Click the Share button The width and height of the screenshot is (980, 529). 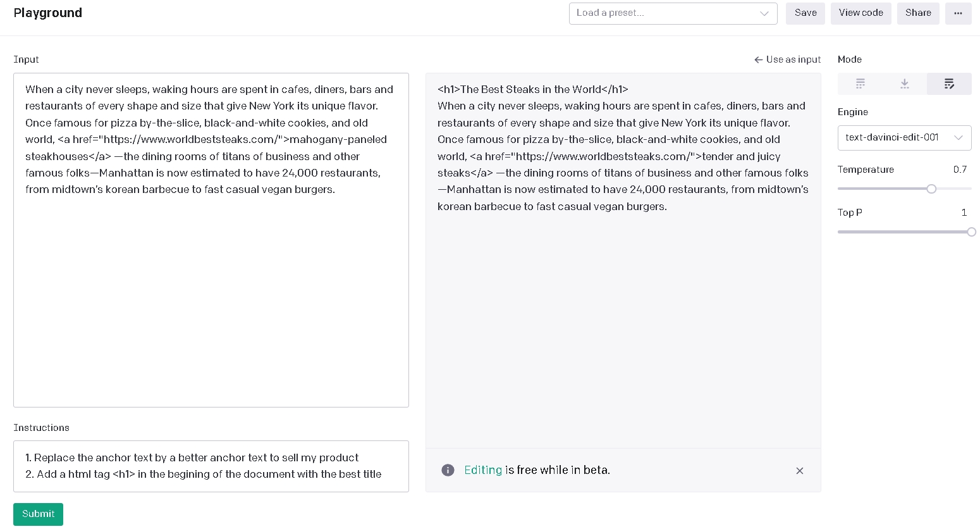(918, 13)
